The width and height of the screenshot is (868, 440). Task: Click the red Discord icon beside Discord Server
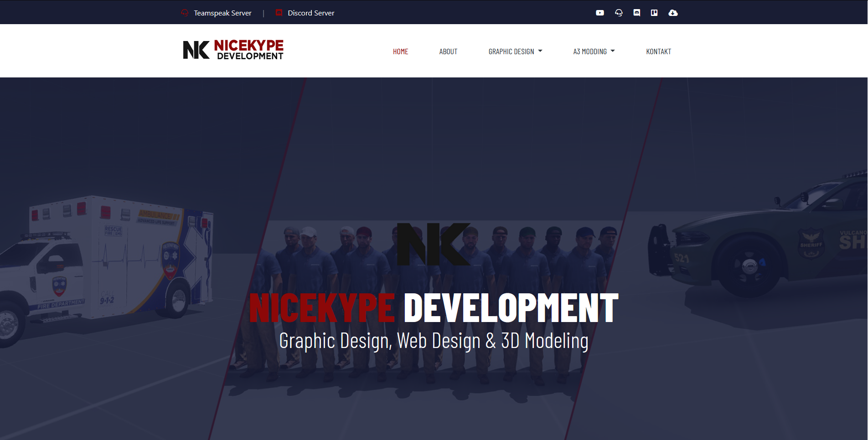coord(279,13)
